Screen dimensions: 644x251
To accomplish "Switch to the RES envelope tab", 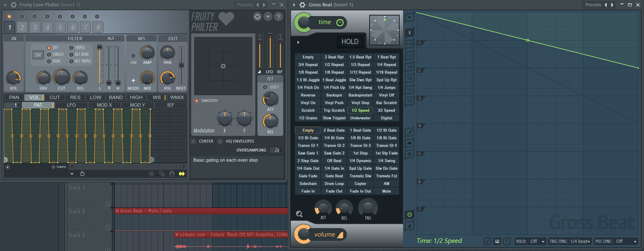I will [x=75, y=97].
